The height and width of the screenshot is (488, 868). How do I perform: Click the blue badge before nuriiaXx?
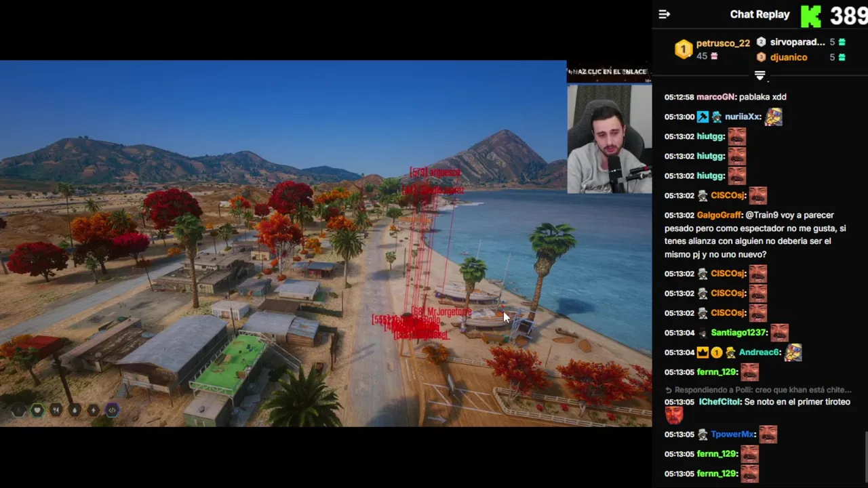(x=703, y=117)
